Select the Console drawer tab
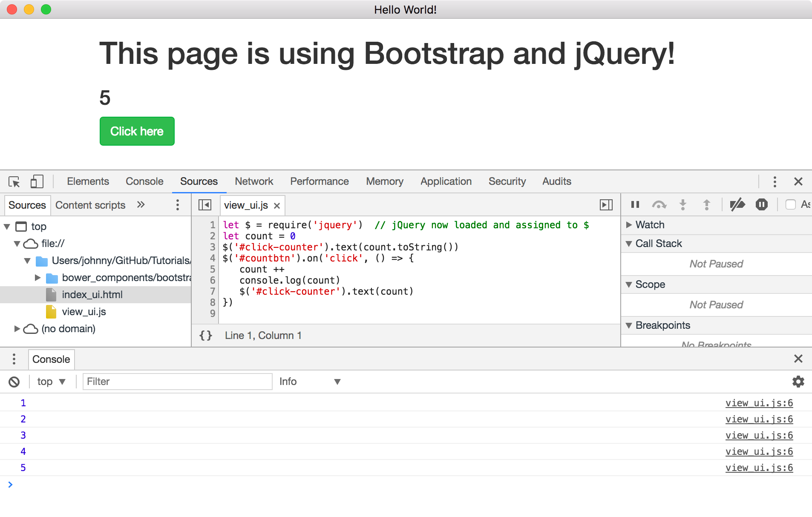Screen dimensions: 812x517 (51, 359)
